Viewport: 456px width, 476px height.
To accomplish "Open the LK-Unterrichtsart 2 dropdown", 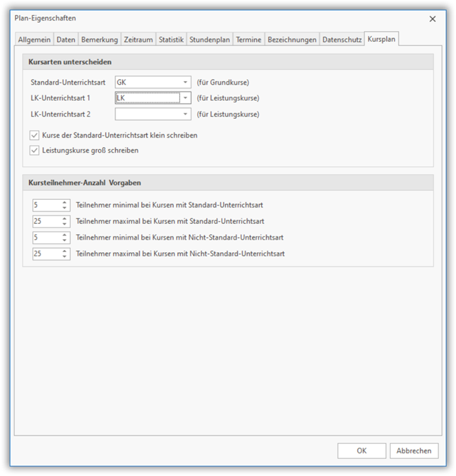I will tap(185, 114).
